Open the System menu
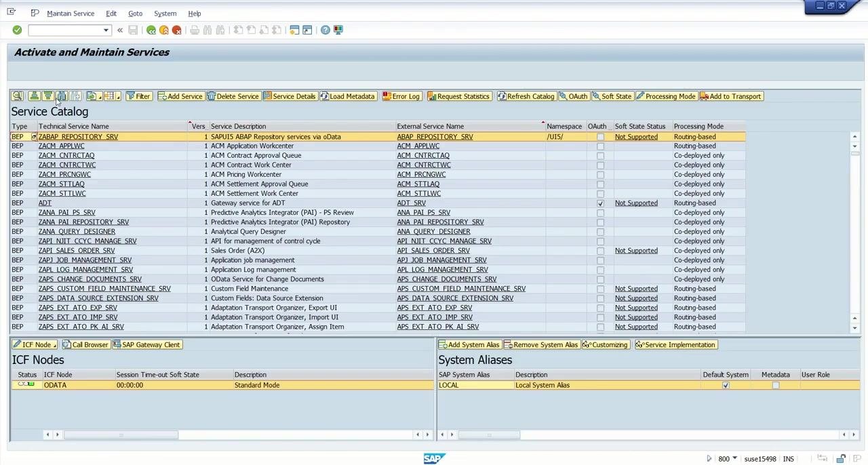Image resolution: width=868 pixels, height=465 pixels. click(165, 14)
